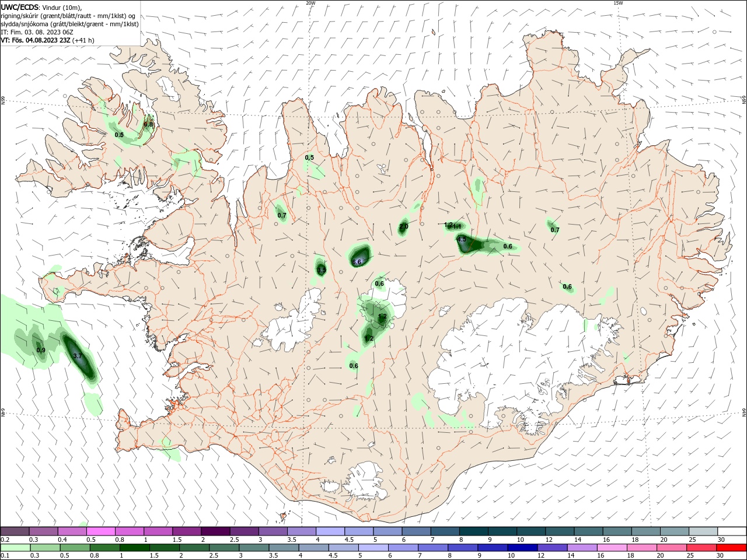Click the crimson 25 swatch in bottom legend row
This screenshot has height=560, width=747.
(701, 548)
